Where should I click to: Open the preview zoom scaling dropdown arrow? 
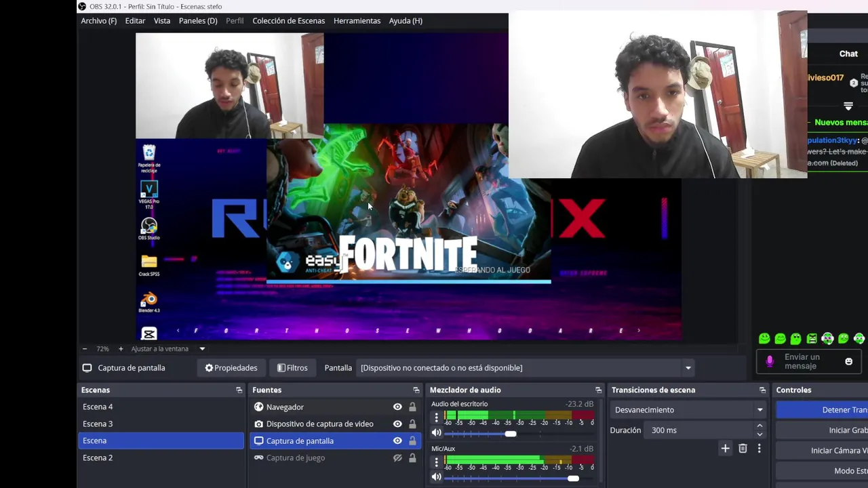202,349
